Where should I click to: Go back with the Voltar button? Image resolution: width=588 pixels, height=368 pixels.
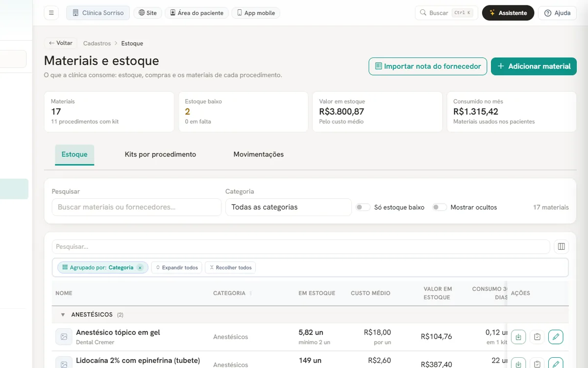click(60, 43)
